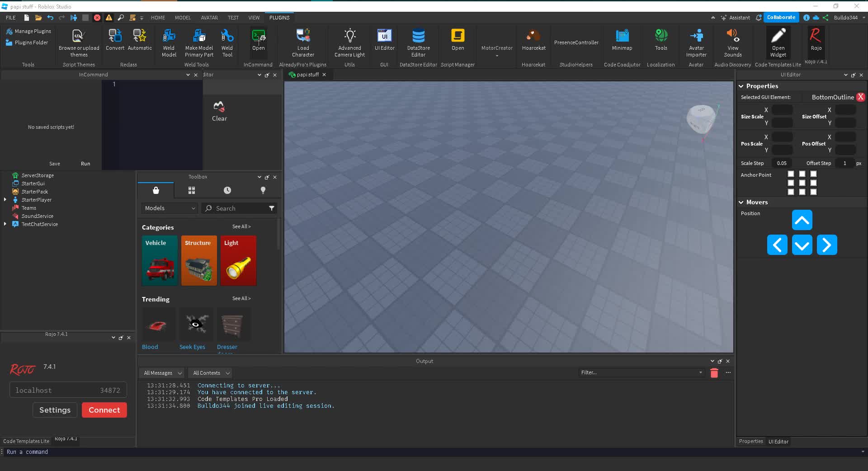Select the center anchor point
Viewport: 868px width, 471px height.
point(802,183)
